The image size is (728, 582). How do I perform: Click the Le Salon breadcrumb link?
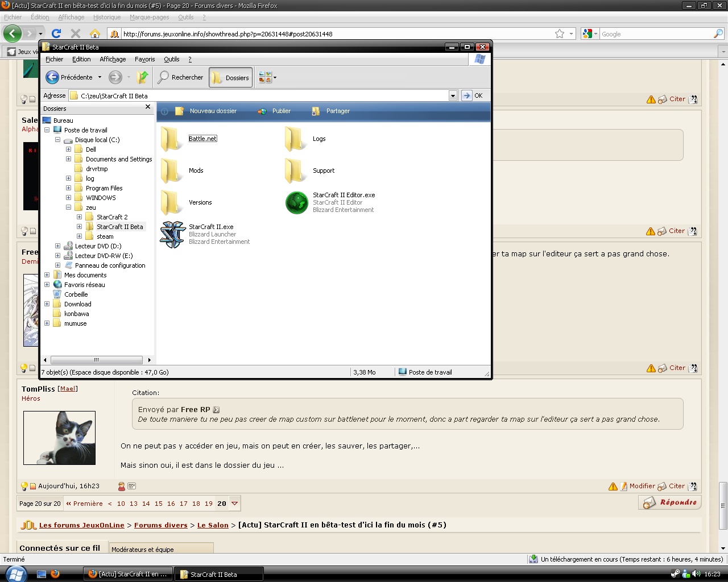[x=213, y=525]
